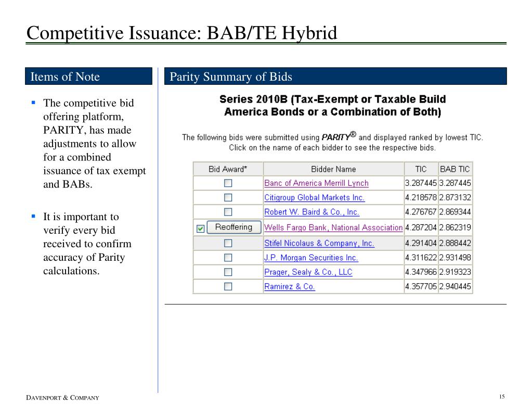Select TIC value 4.291404
Image resolution: width=532 pixels, height=406 pixels.
[x=421, y=244]
